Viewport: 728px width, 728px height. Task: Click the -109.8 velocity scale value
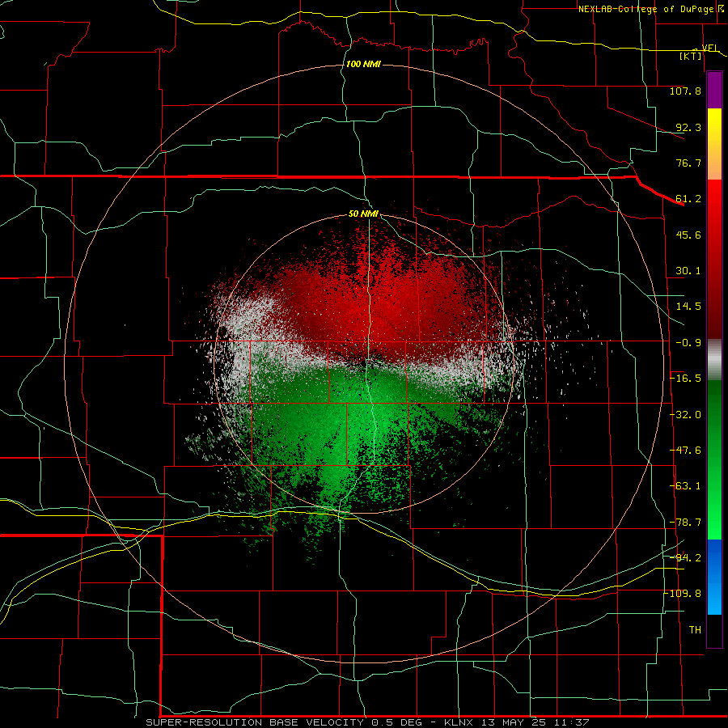tap(683, 594)
